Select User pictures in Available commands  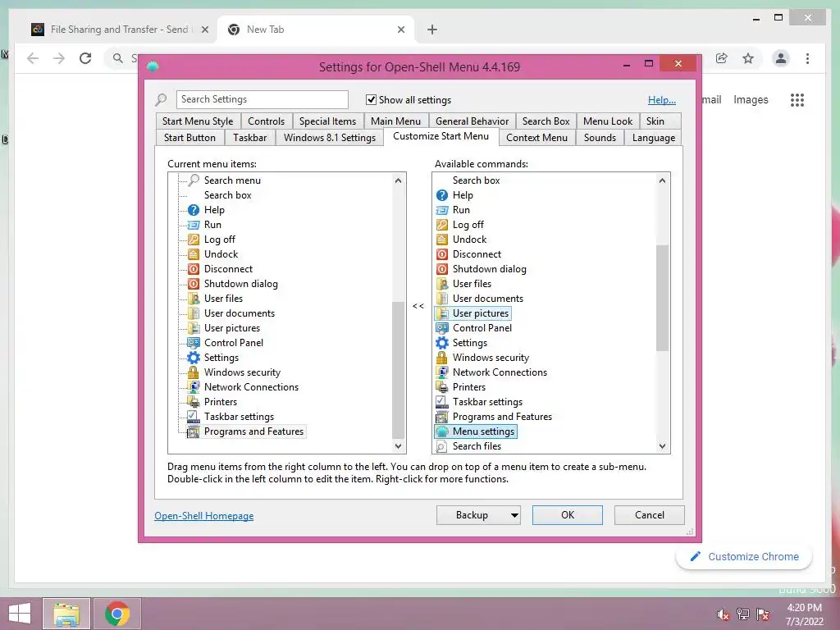coord(473,313)
